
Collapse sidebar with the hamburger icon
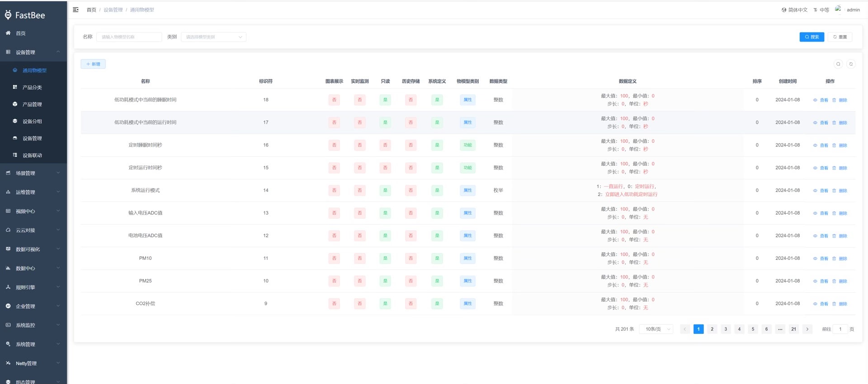point(75,9)
